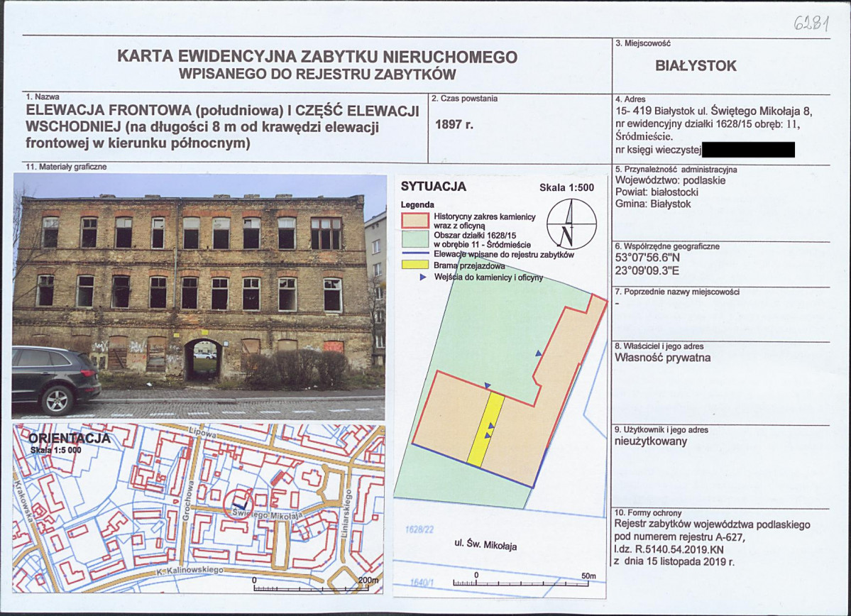Viewport: 851px width, 616px height.
Task: Select the 1897 r. construction date
Action: pos(459,124)
